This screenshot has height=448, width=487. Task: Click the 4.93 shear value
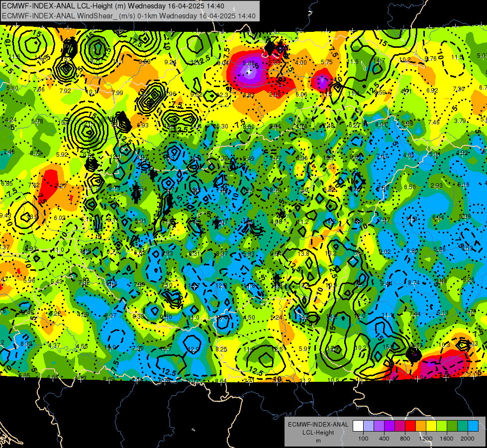pos(462,153)
